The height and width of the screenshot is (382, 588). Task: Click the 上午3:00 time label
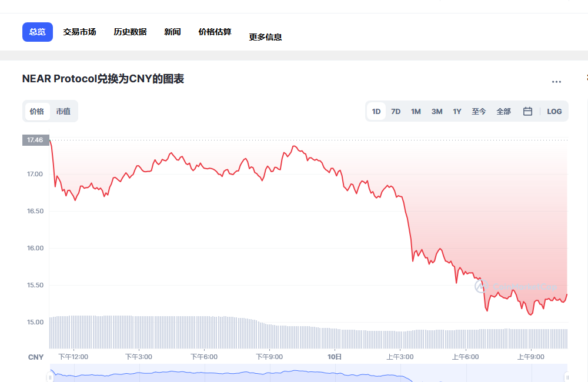(x=400, y=357)
